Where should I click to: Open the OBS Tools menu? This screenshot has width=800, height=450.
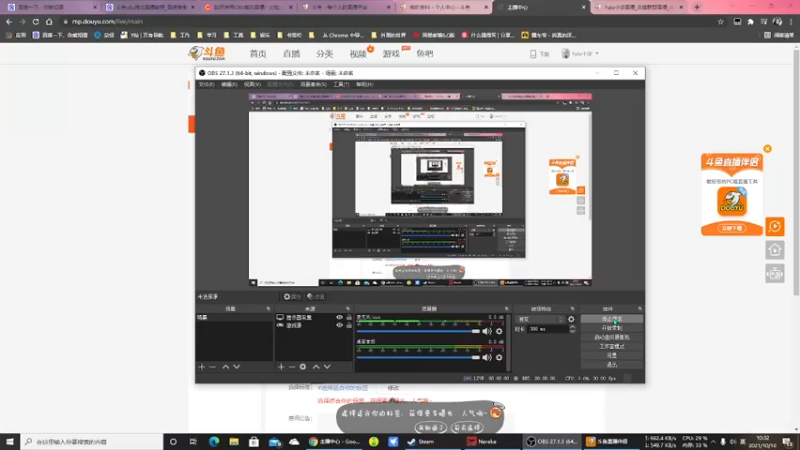point(341,84)
